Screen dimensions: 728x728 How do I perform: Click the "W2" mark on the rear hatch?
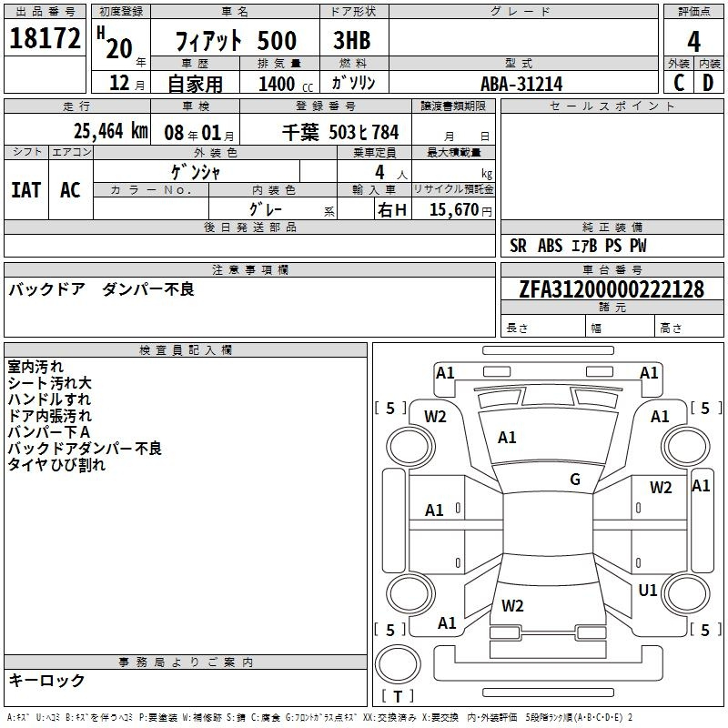coord(512,606)
